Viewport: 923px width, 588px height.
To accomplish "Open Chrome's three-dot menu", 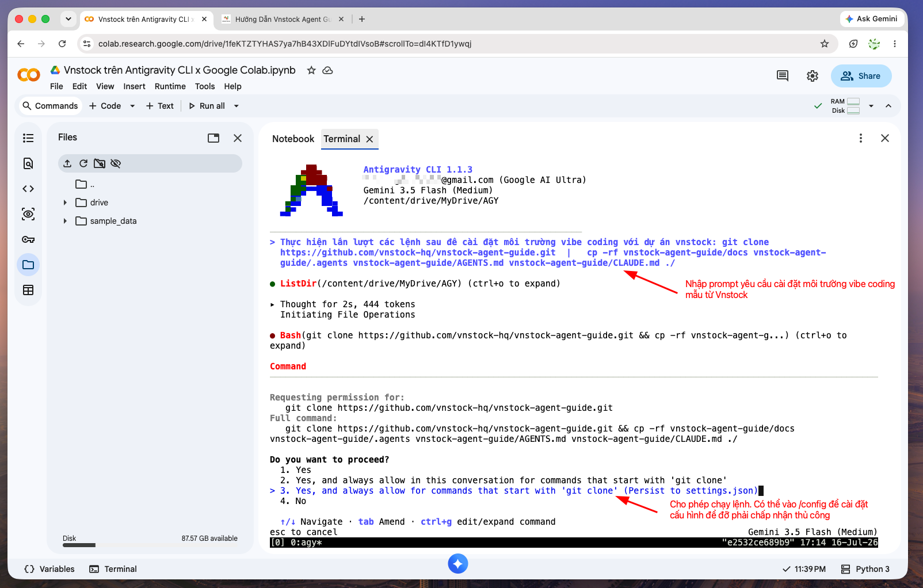I will coord(895,44).
